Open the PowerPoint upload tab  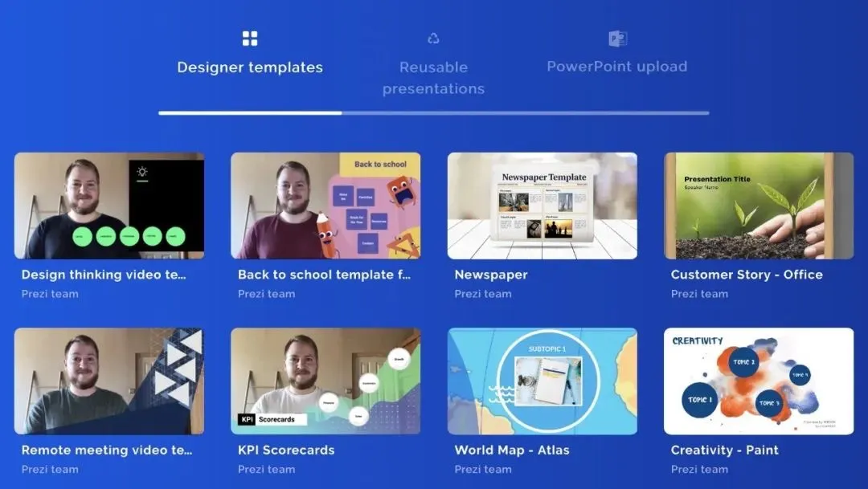pos(617,67)
